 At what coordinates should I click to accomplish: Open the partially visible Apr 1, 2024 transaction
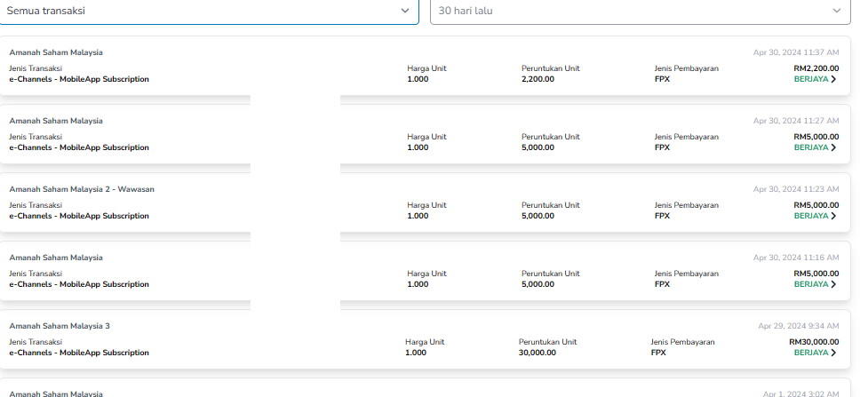point(425,388)
